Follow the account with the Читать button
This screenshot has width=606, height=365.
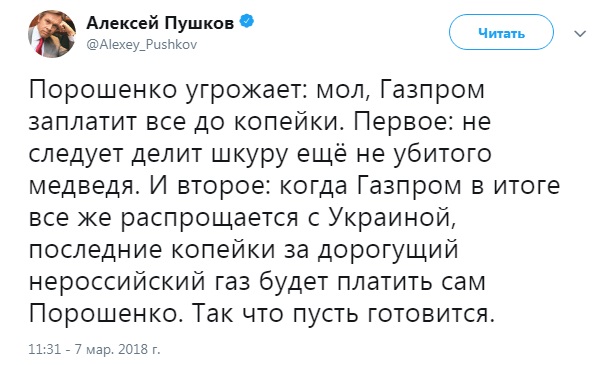(501, 32)
